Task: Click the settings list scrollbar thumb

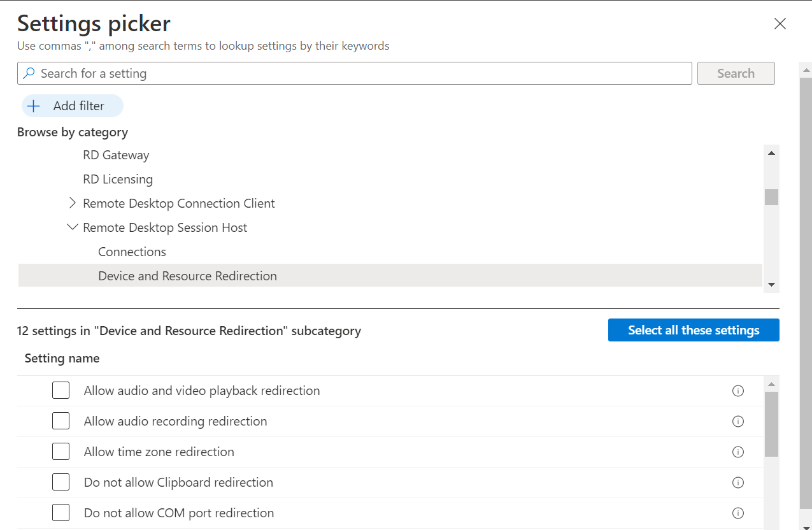Action: tap(771, 424)
